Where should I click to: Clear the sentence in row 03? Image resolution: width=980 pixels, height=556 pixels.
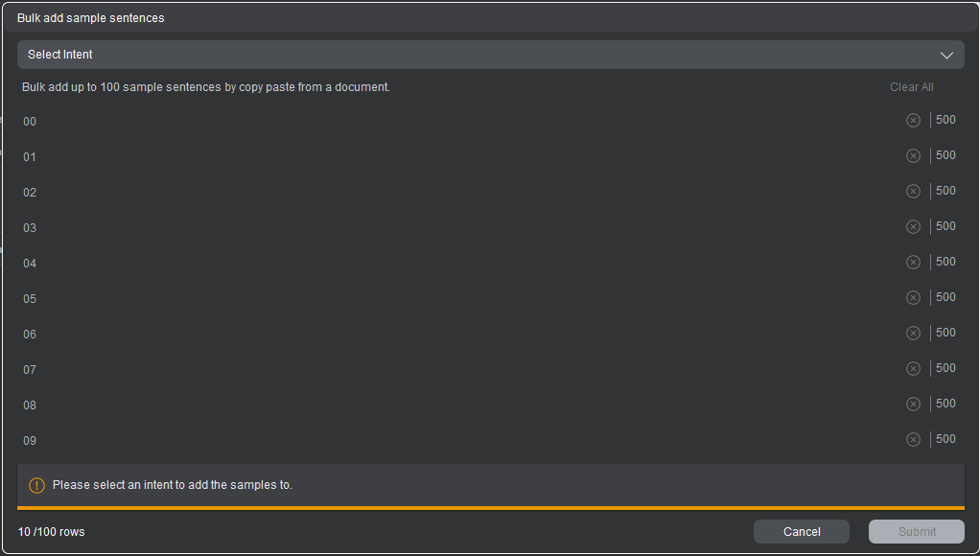coord(913,227)
